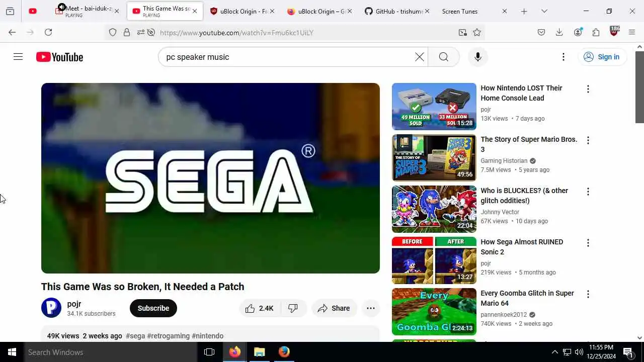
Task: Open autoplay blocked permission icon
Action: [151, 32]
